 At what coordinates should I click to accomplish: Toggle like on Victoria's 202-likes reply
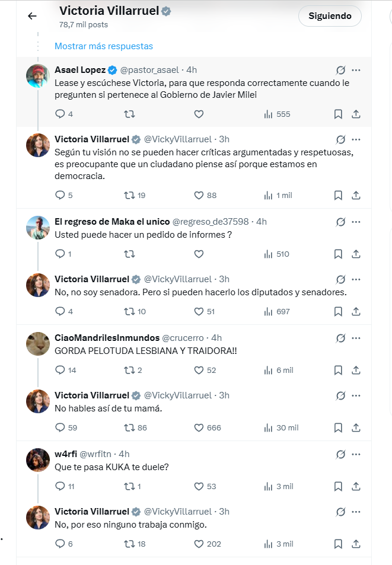(199, 544)
